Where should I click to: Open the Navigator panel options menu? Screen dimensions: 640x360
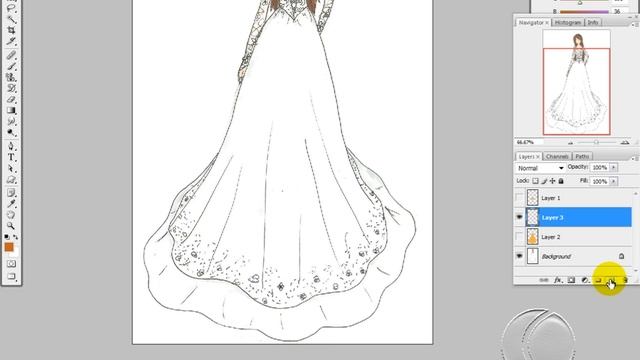pos(635,24)
